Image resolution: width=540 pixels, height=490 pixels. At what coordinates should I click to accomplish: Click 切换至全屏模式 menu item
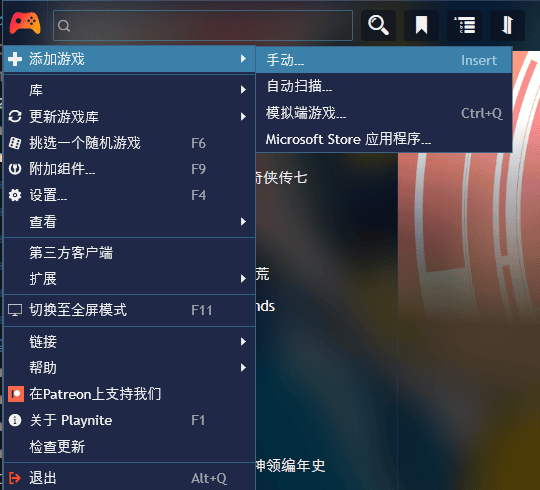(x=129, y=310)
